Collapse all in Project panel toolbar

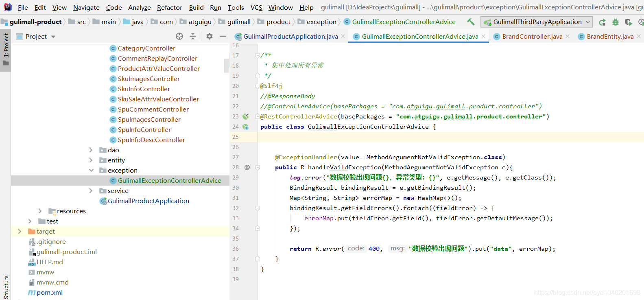tap(193, 36)
